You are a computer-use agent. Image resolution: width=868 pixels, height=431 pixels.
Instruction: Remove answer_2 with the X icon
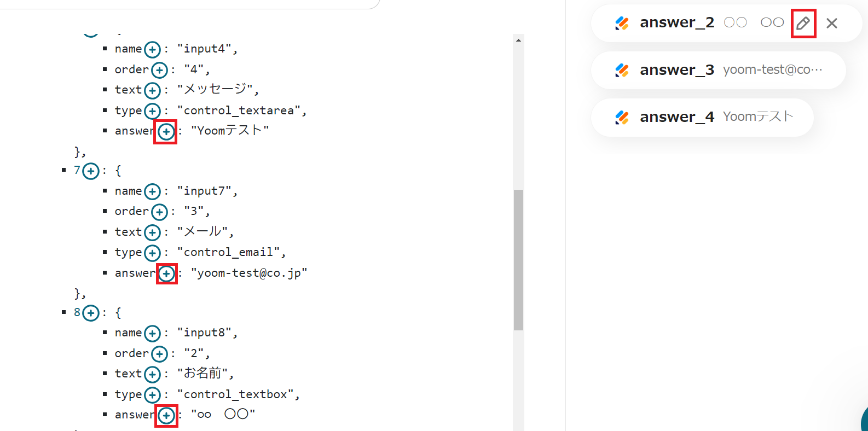pos(832,24)
